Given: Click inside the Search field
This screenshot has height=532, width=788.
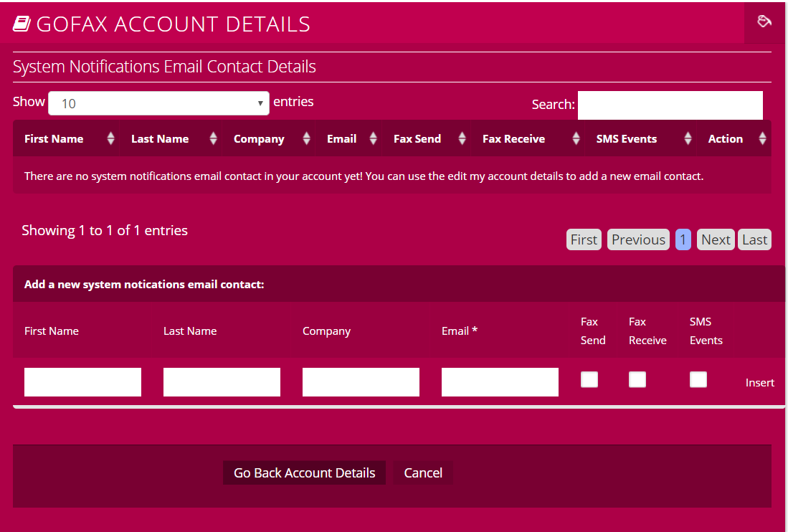Looking at the screenshot, I should tap(669, 105).
